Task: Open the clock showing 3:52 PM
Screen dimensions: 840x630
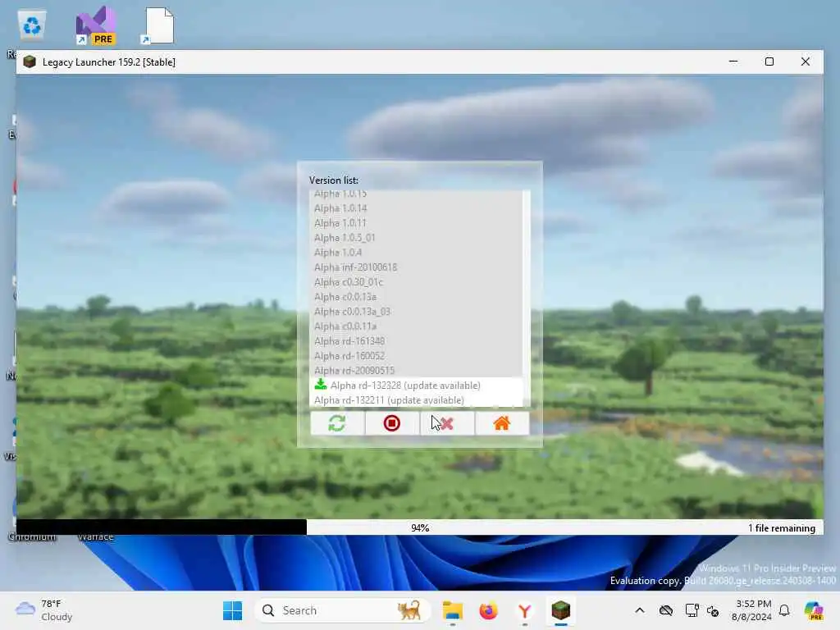Action: pos(752,610)
